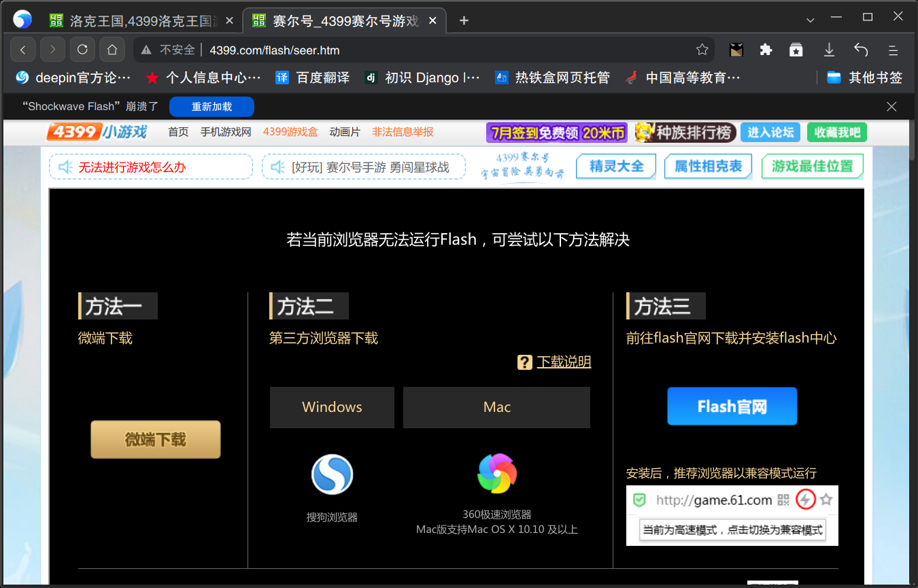The image size is (918, 588).
Task: Select the Mac download option
Action: pyautogui.click(x=496, y=407)
